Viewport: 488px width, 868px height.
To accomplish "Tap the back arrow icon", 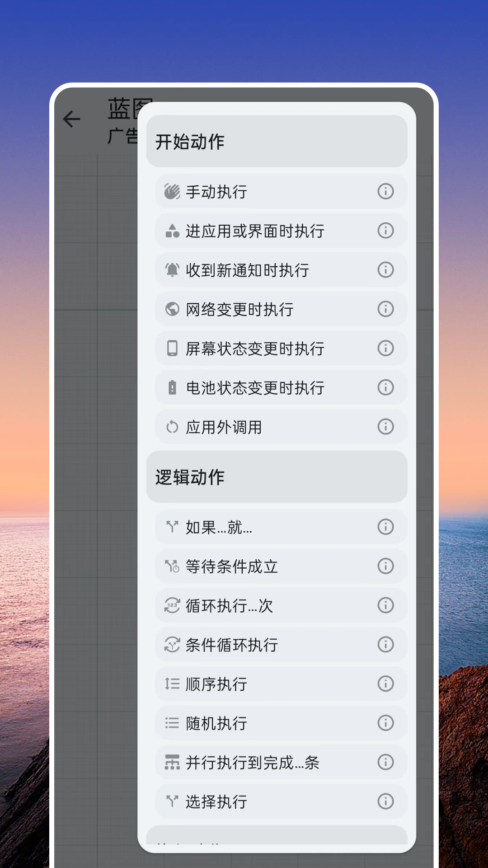I will (x=71, y=119).
